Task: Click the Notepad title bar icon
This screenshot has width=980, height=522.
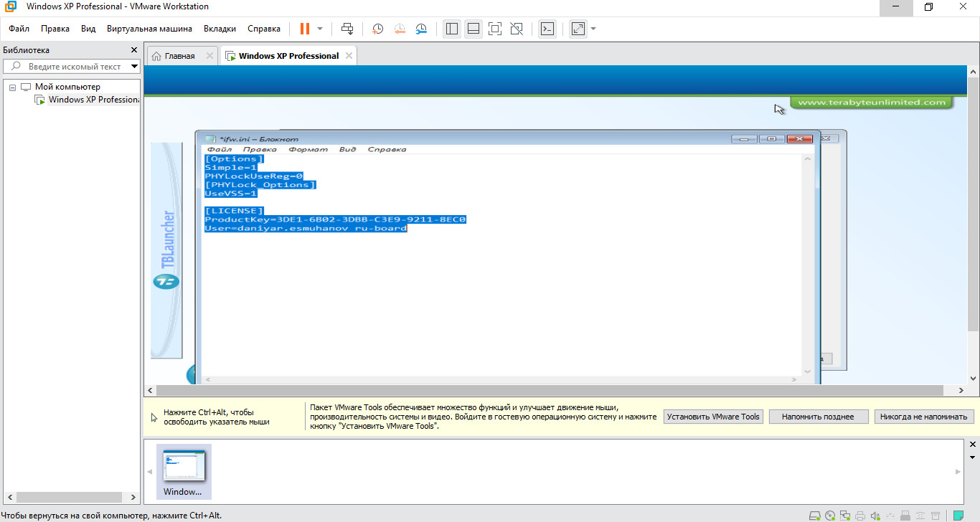Action: tap(210, 139)
